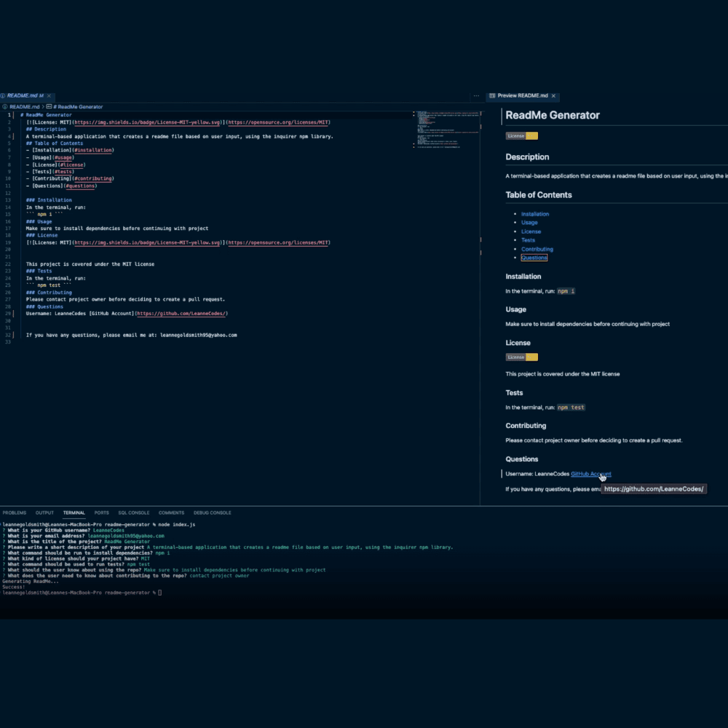Click the 'Success!' message in terminal
Screen dimensions: 728x728
pyautogui.click(x=13, y=587)
